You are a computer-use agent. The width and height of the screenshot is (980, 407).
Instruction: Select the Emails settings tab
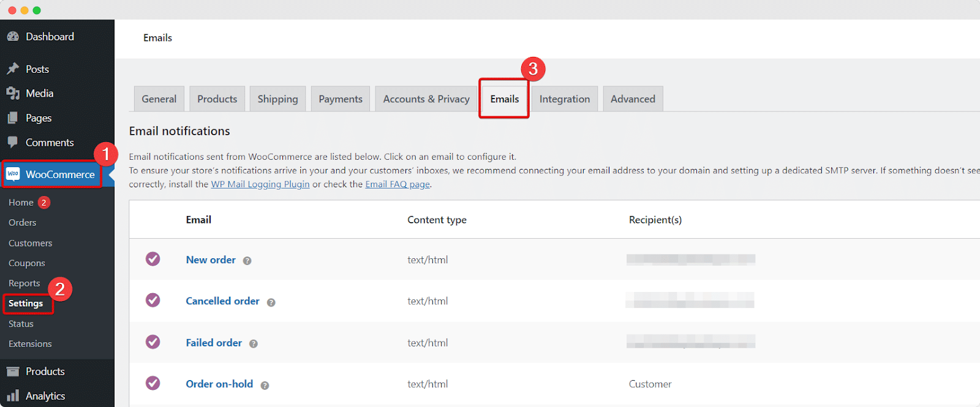[x=505, y=99]
